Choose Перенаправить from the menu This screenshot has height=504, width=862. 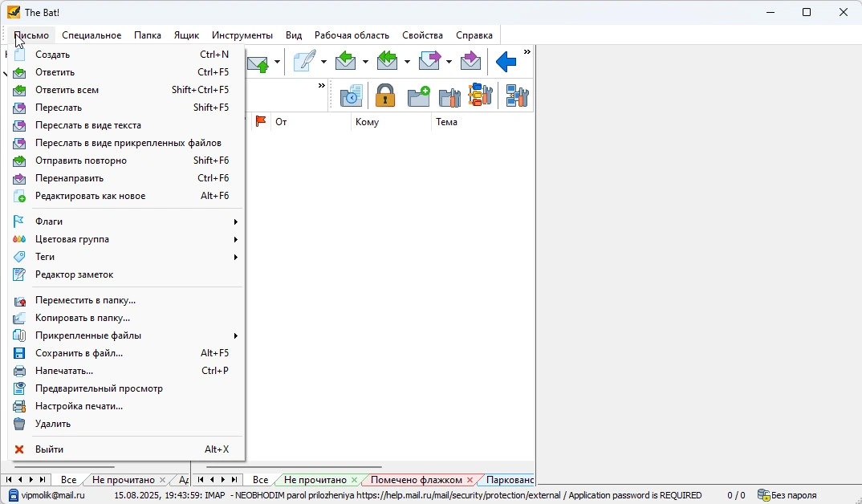tap(127, 178)
